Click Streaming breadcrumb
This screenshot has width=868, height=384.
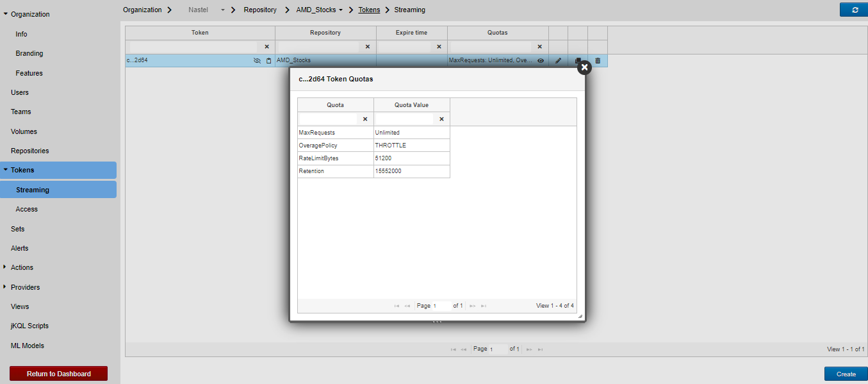click(x=410, y=10)
